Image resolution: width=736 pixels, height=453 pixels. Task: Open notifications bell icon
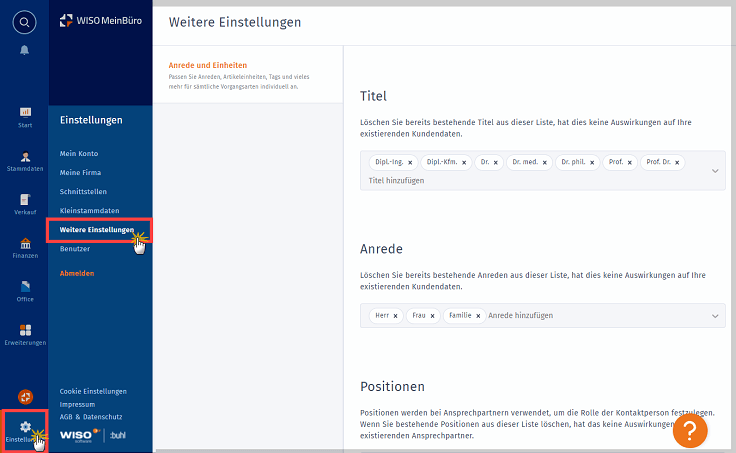tap(25, 49)
